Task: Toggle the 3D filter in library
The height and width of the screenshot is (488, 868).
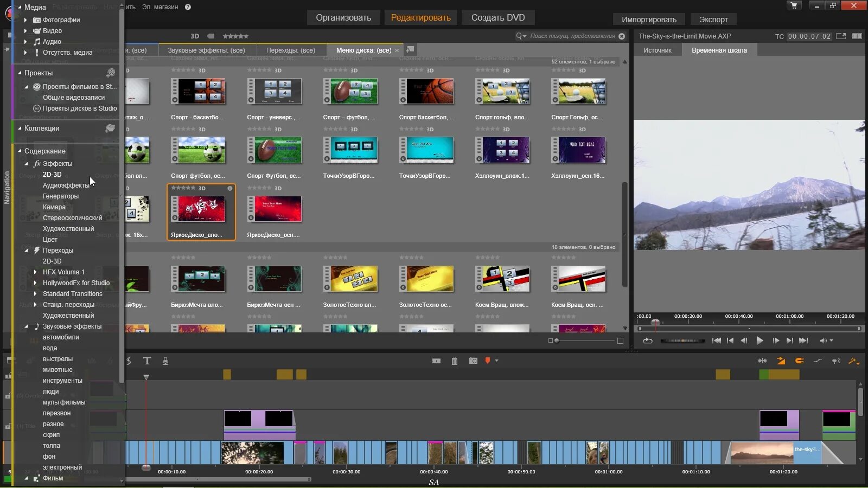Action: point(195,36)
